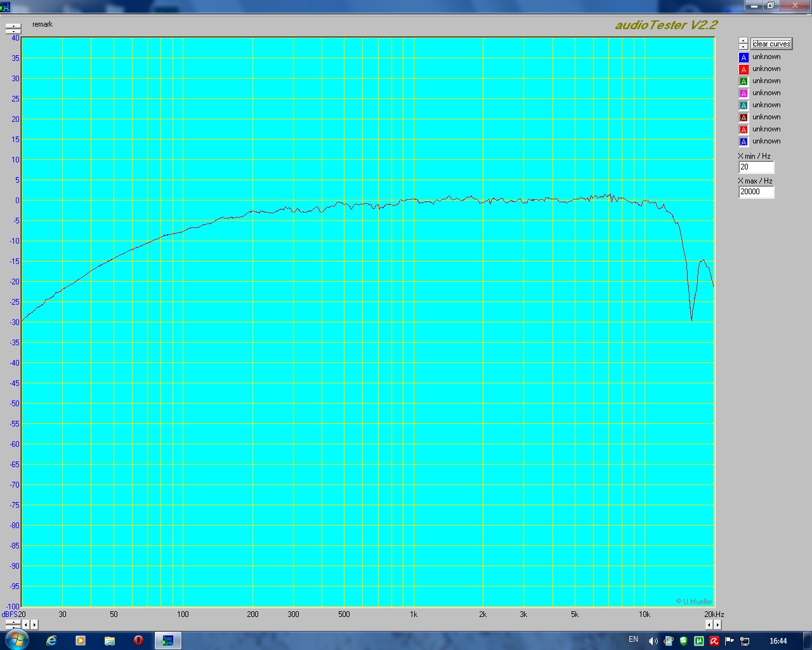The width and height of the screenshot is (812, 650).
Task: Click the 'clear curves' button
Action: tap(771, 44)
